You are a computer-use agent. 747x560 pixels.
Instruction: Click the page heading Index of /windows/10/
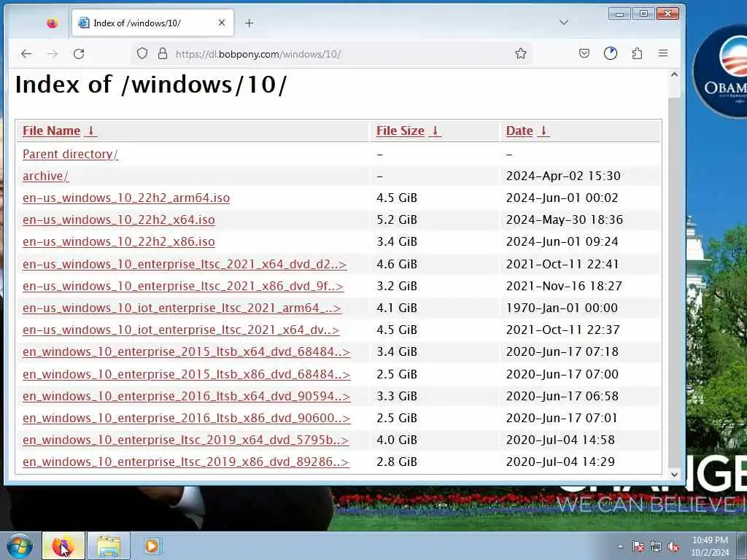click(x=151, y=85)
